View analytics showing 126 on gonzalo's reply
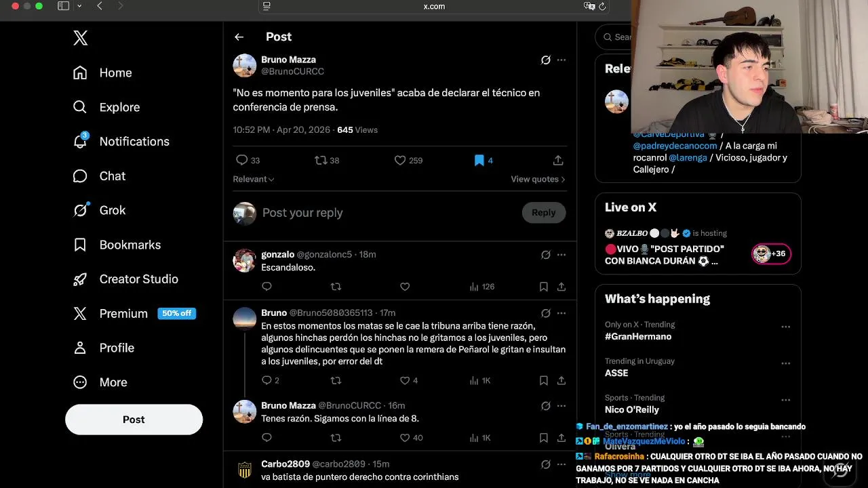The image size is (868, 488). click(x=482, y=287)
